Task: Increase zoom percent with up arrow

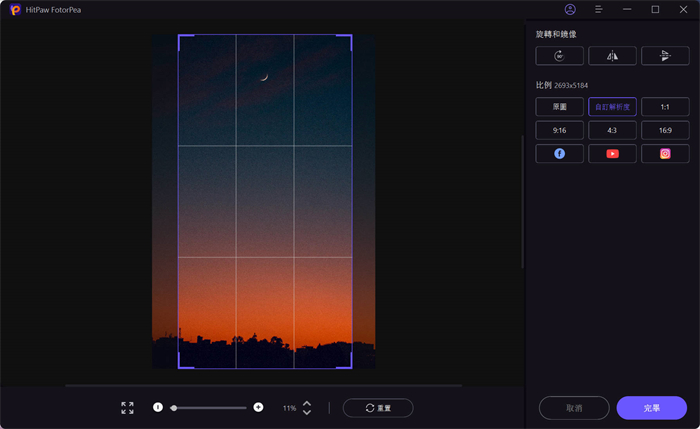Action: pos(307,404)
